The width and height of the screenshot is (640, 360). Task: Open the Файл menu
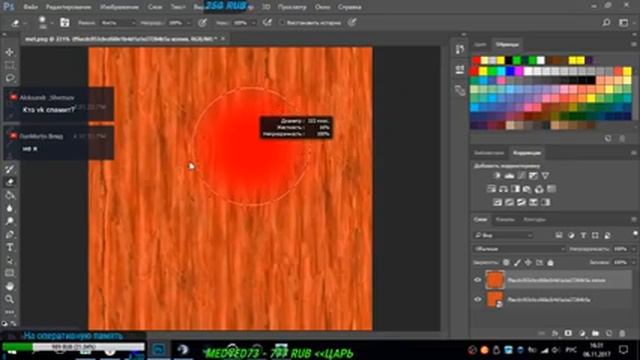click(31, 7)
